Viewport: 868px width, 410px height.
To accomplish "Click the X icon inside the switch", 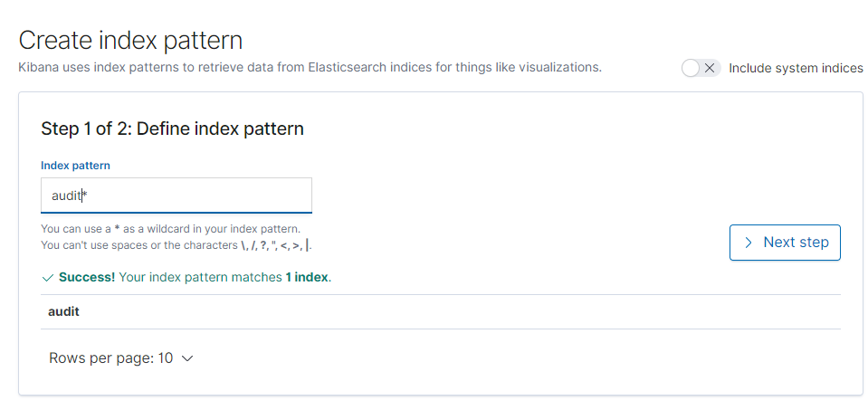I will click(x=709, y=68).
